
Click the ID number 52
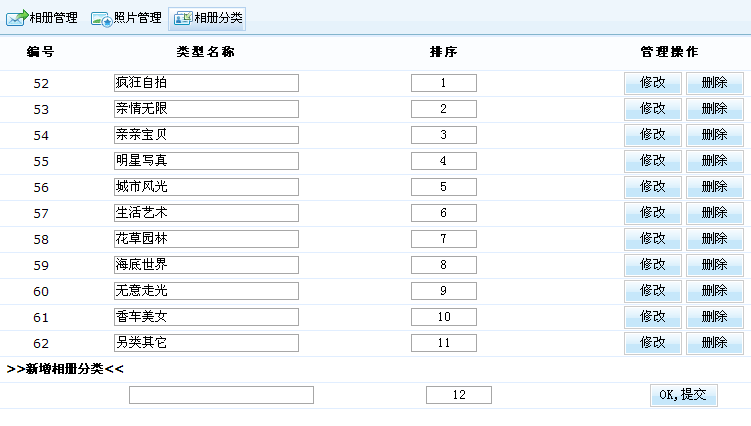41,83
